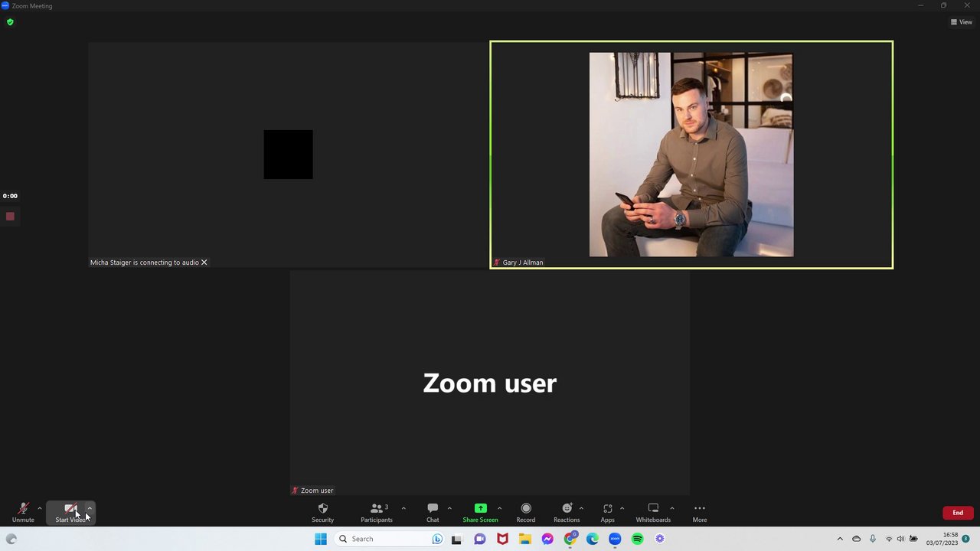Select the Zoom user video tile
The height and width of the screenshot is (551, 980).
tap(490, 383)
